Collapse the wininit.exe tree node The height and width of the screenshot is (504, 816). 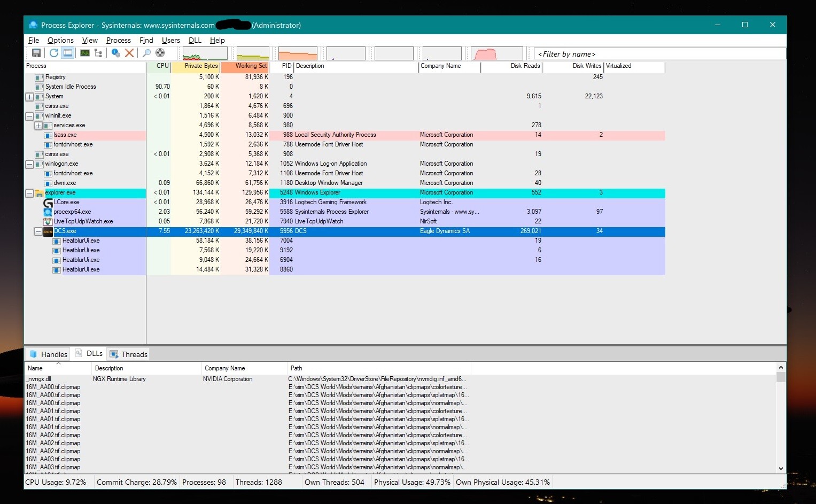[x=30, y=116]
